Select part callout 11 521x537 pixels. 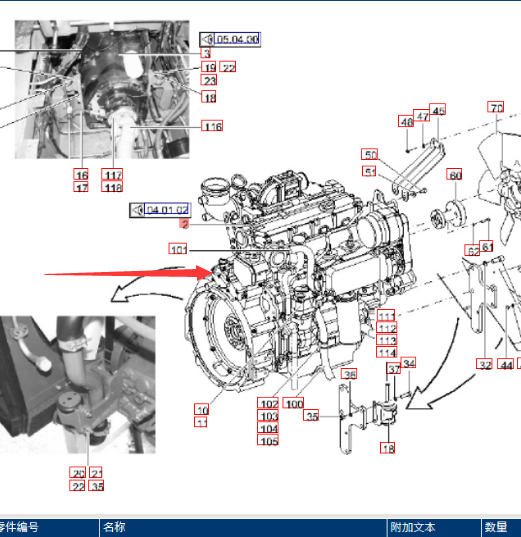point(201,422)
